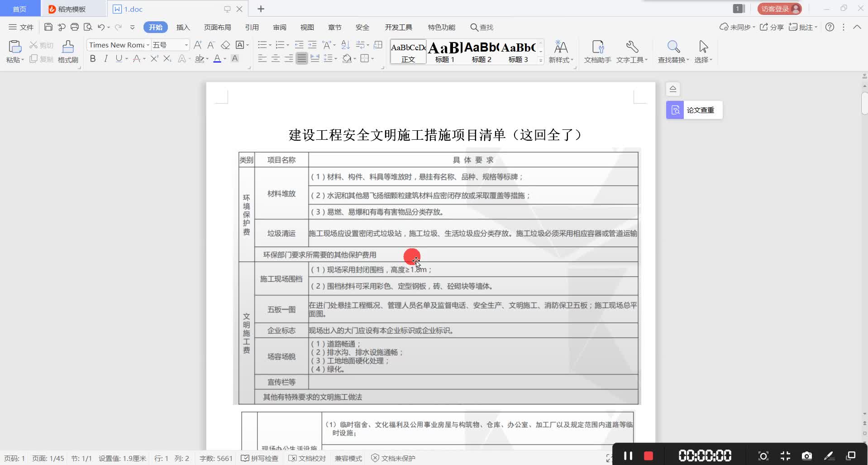868x465 pixels.
Task: Align text right
Action: coord(288,58)
